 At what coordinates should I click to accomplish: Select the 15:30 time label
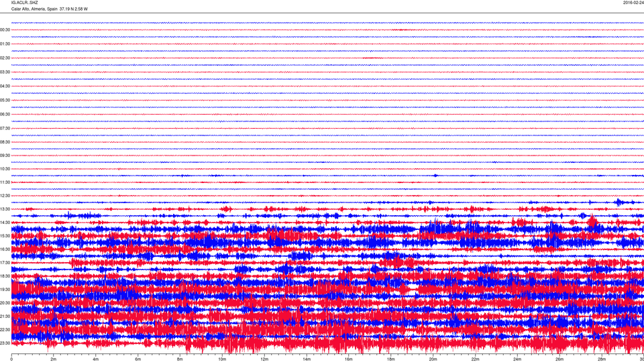[x=5, y=236]
